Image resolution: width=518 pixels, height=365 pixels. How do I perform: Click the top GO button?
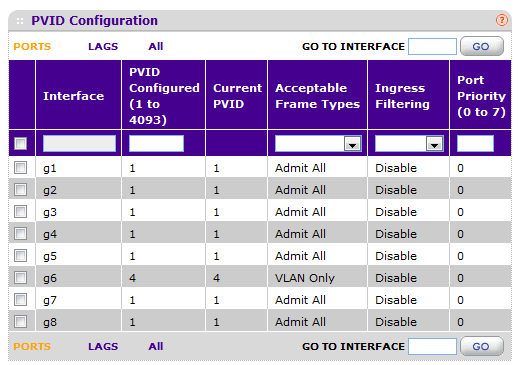click(482, 46)
